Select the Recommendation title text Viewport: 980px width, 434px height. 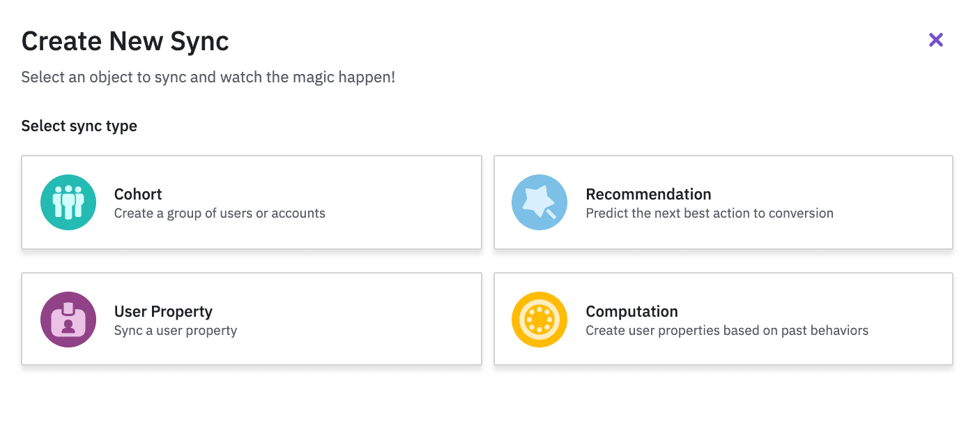[x=648, y=194]
